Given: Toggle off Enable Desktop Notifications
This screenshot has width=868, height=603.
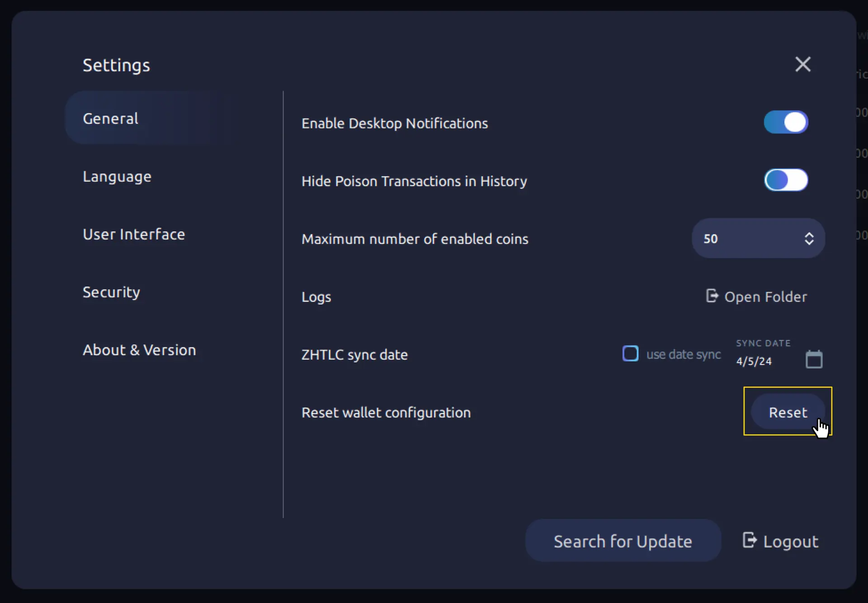Looking at the screenshot, I should (786, 122).
